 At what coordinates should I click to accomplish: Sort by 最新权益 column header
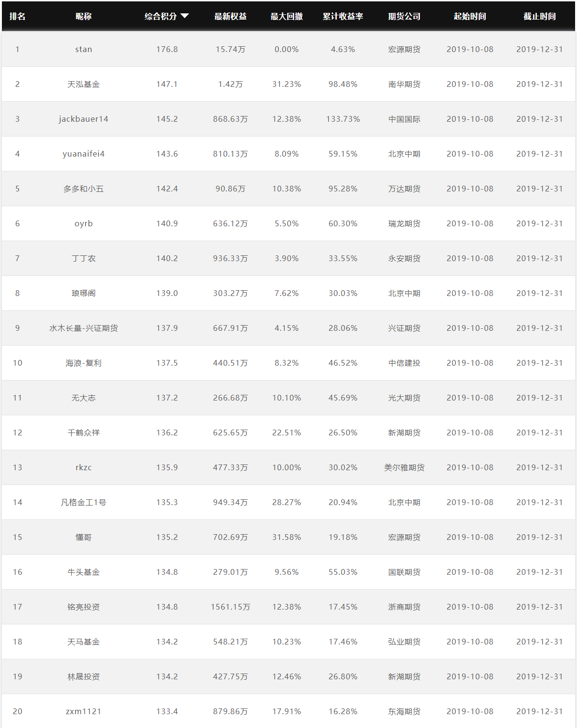[230, 16]
